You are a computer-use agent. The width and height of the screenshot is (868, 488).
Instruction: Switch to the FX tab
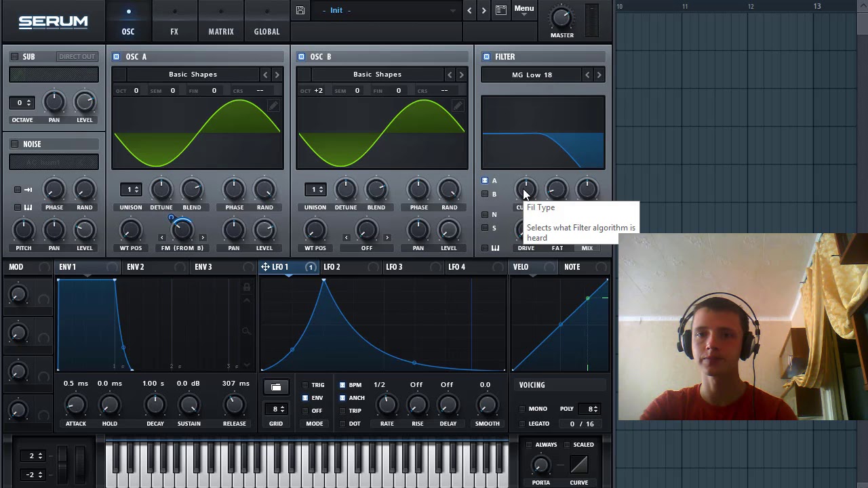point(174,31)
